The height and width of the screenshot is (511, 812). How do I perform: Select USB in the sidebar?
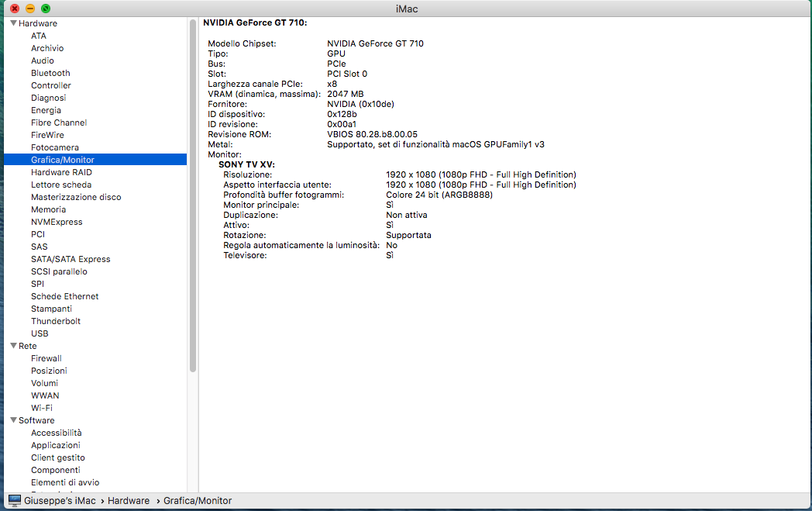40,333
